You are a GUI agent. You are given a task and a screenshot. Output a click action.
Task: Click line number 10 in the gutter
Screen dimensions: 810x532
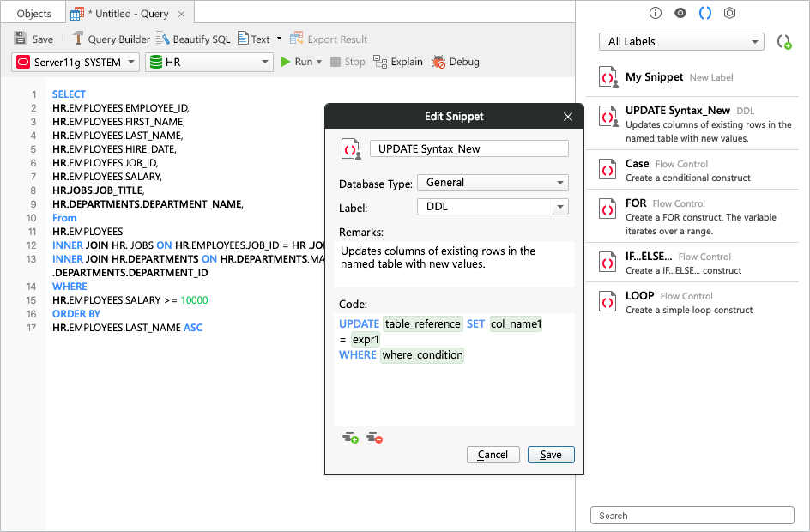[32, 218]
